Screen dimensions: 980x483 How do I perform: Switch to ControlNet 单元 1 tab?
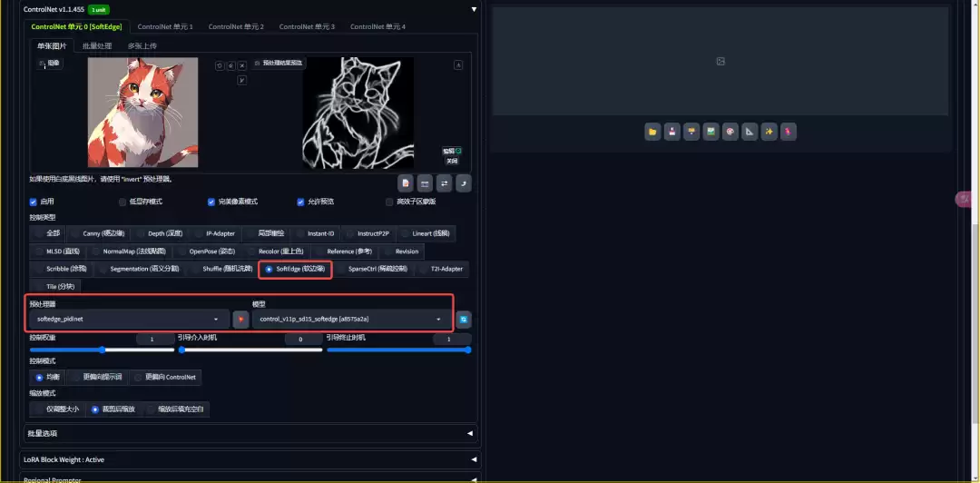165,27
